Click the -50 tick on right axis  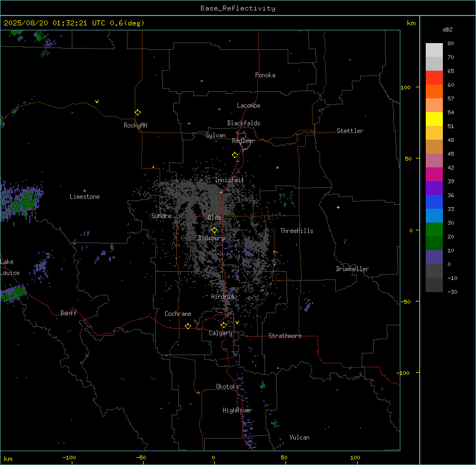[x=405, y=302]
